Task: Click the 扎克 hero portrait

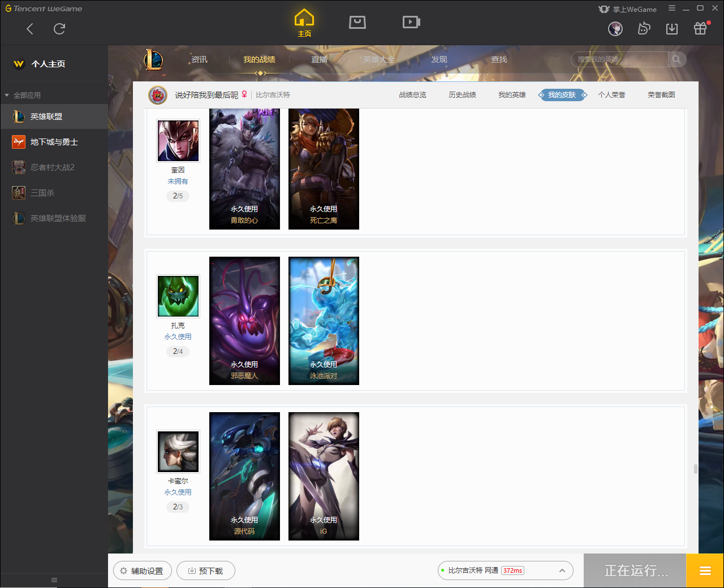Action: [178, 296]
